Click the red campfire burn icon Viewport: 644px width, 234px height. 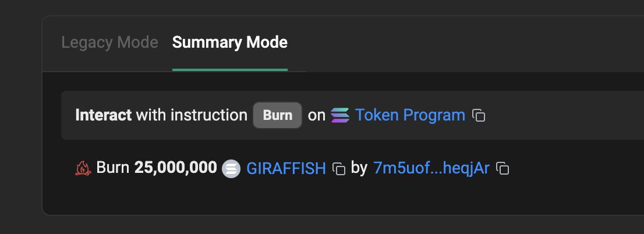point(83,168)
